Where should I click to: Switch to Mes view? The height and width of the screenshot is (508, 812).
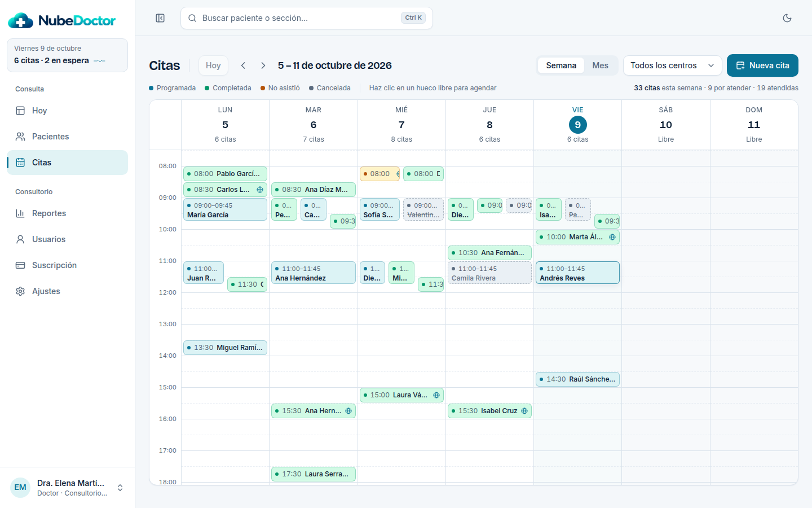point(600,65)
